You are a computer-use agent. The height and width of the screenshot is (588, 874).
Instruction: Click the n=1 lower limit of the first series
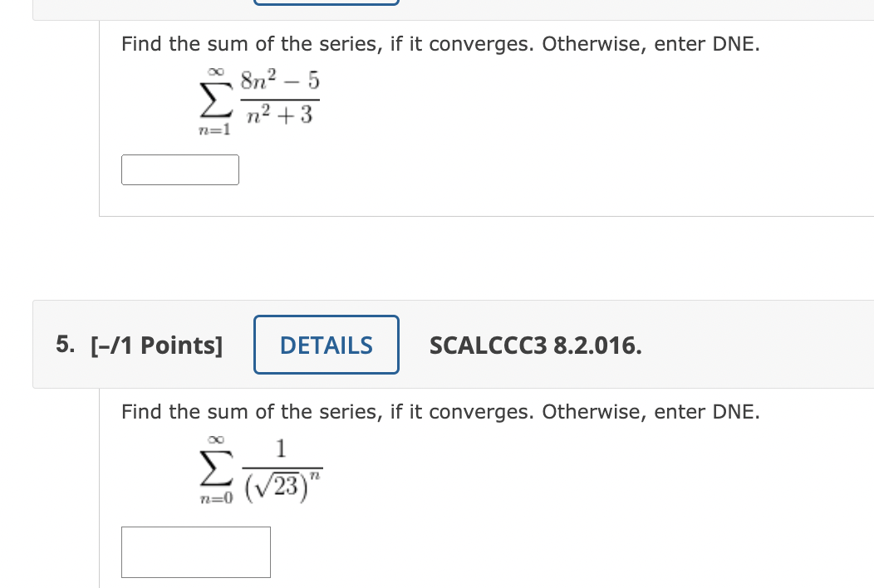(x=214, y=129)
